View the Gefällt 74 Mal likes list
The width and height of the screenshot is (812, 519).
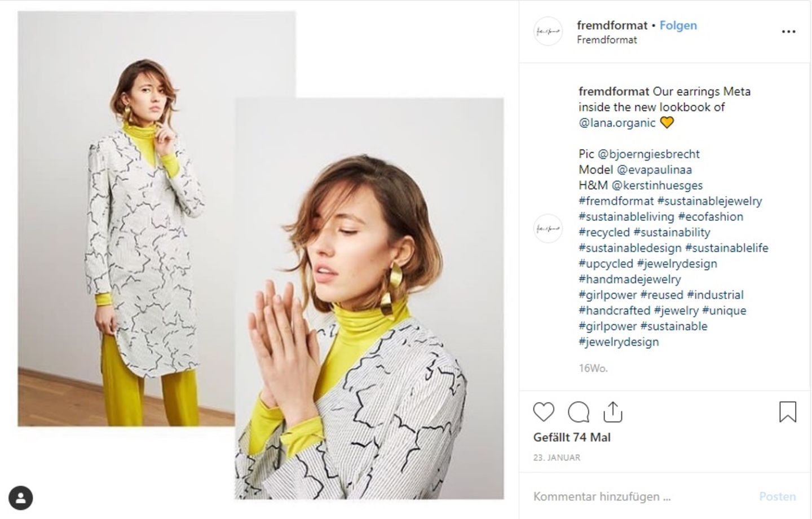(x=572, y=438)
